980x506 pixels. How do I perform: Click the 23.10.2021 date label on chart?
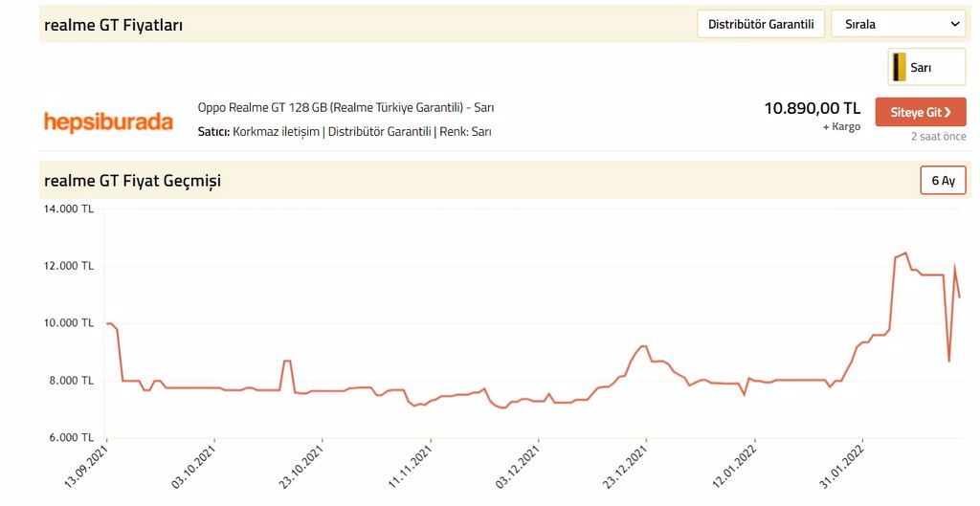pyautogui.click(x=302, y=467)
